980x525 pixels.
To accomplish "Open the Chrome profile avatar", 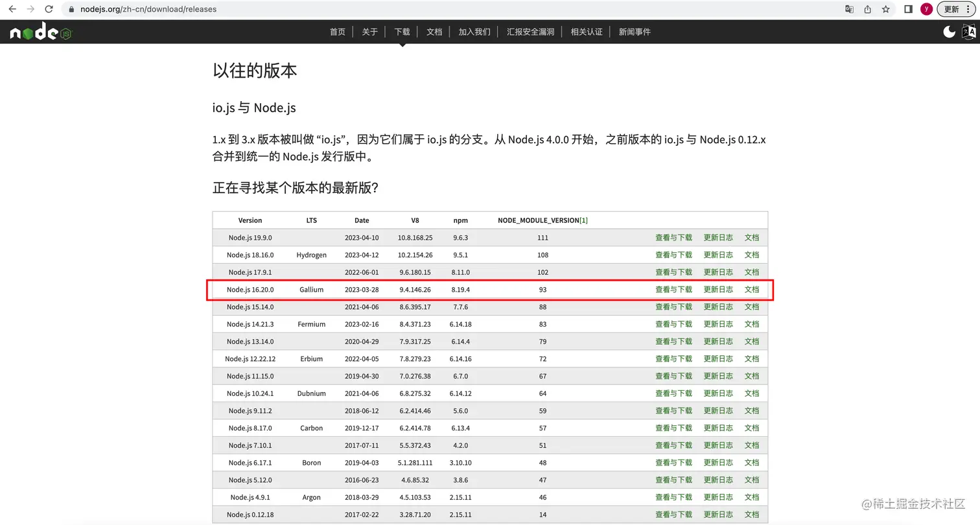I will 927,9.
